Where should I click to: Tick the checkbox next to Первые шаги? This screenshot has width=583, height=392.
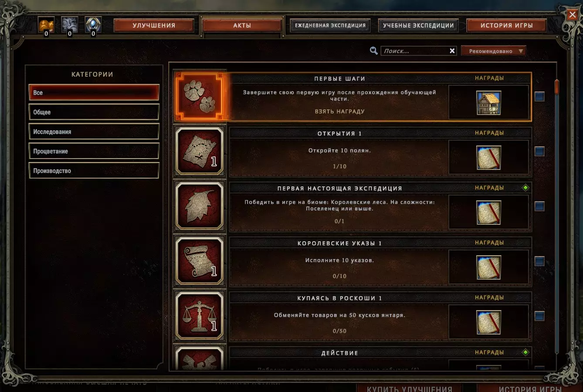539,96
